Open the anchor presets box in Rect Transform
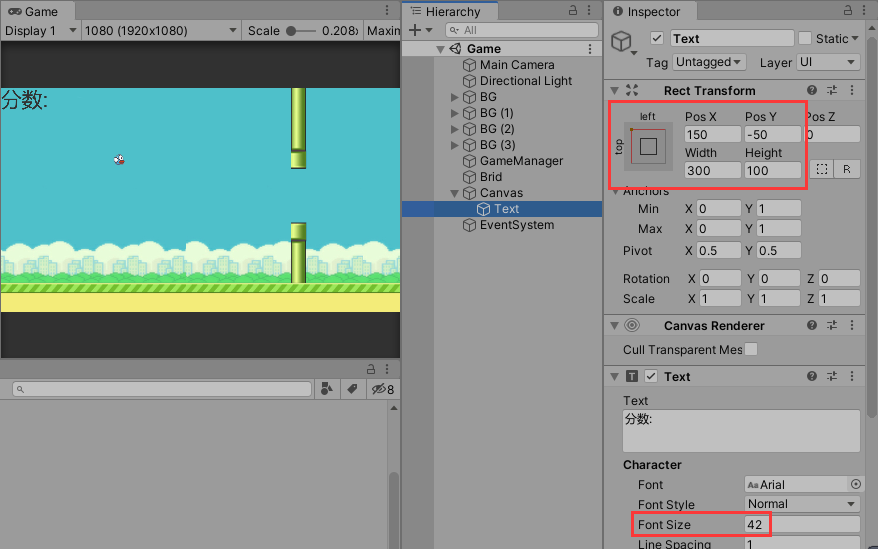 (x=648, y=146)
